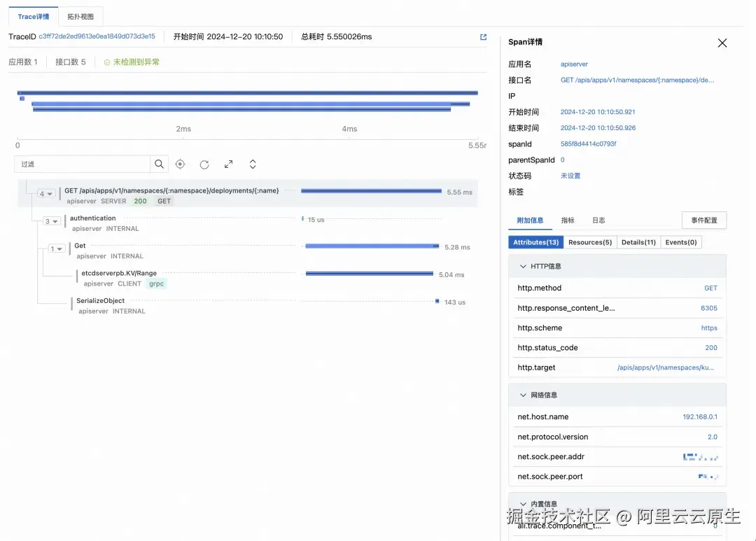This screenshot has width=756, height=541.
Task: Collapse the root span with count 4
Action: (x=45, y=194)
